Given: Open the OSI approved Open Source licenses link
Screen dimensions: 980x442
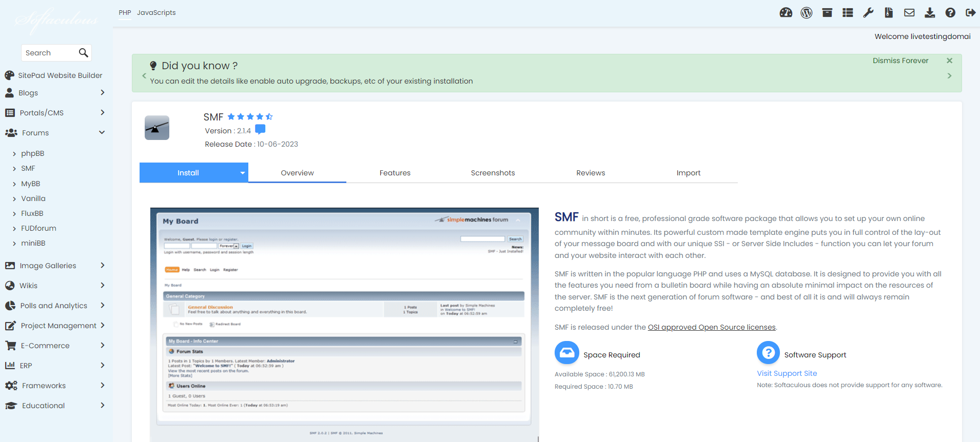Looking at the screenshot, I should coord(712,327).
